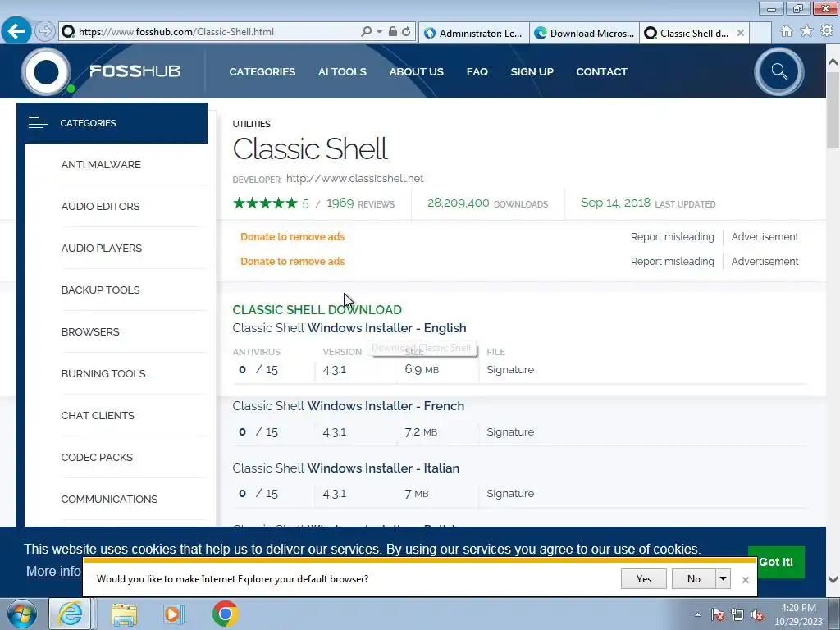Open the blank new tab button
Screen dimensions: 840x630
(x=760, y=33)
